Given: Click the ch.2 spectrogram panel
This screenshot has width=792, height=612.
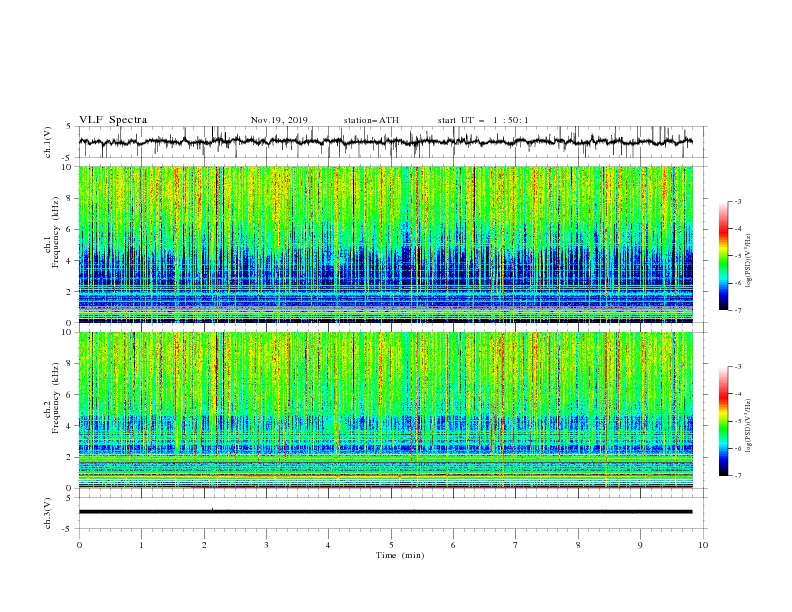Looking at the screenshot, I should click(x=385, y=410).
